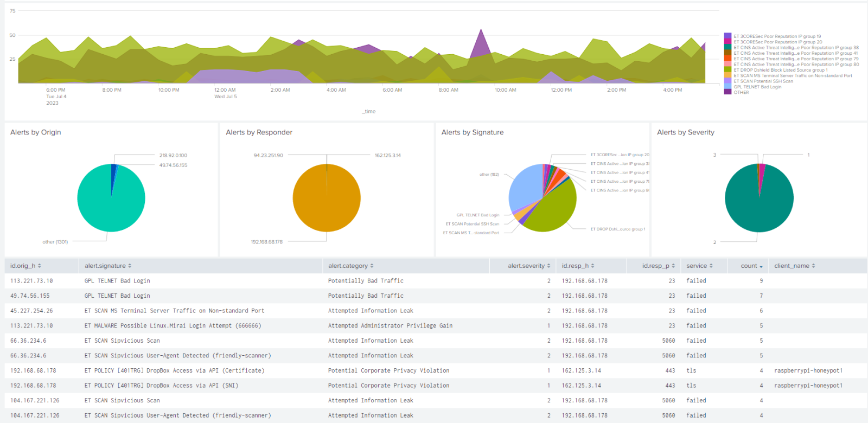Click ET MALWARE Possible Linux.Mirai Login Attempt signature
Viewport: 868px width, 423px height.
(173, 325)
